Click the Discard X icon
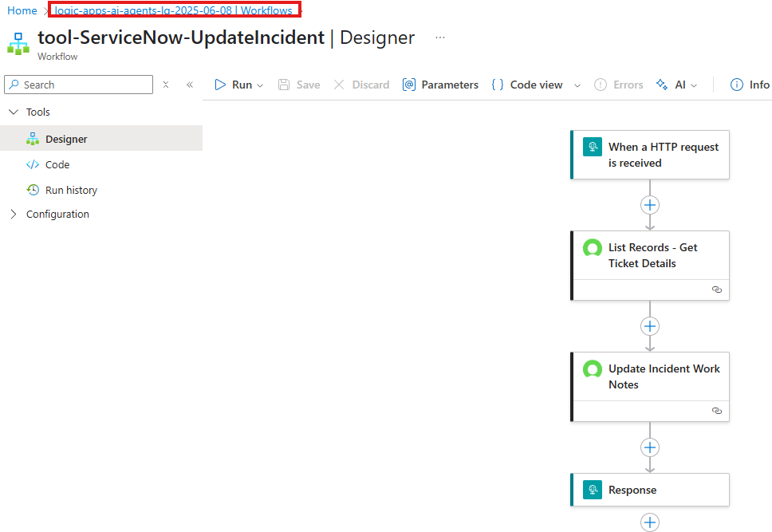Viewport: 772px width, 532px height. tap(339, 85)
